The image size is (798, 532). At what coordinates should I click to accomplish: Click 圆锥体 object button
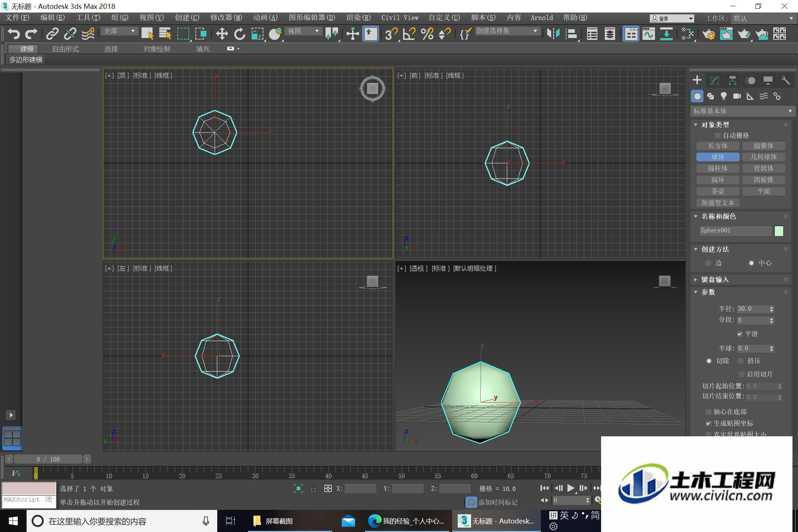764,146
